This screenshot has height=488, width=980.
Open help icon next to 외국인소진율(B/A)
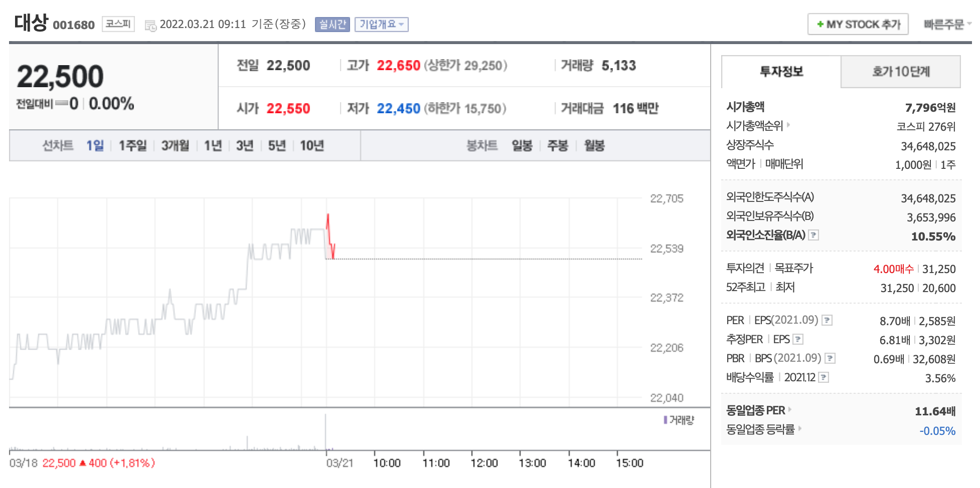pyautogui.click(x=814, y=234)
